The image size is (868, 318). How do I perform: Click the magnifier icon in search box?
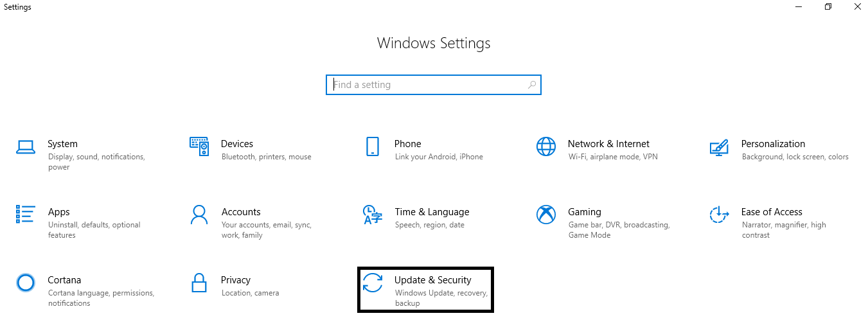(x=532, y=84)
